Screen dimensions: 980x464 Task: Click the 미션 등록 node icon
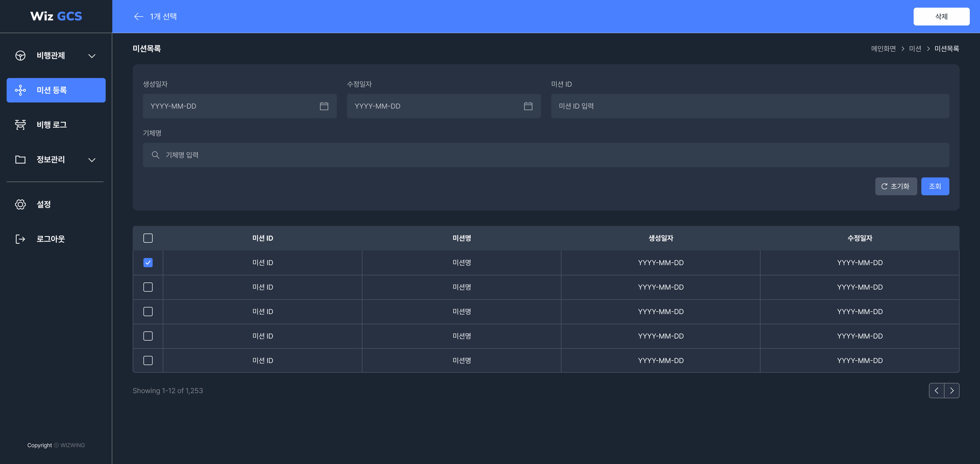coord(20,90)
